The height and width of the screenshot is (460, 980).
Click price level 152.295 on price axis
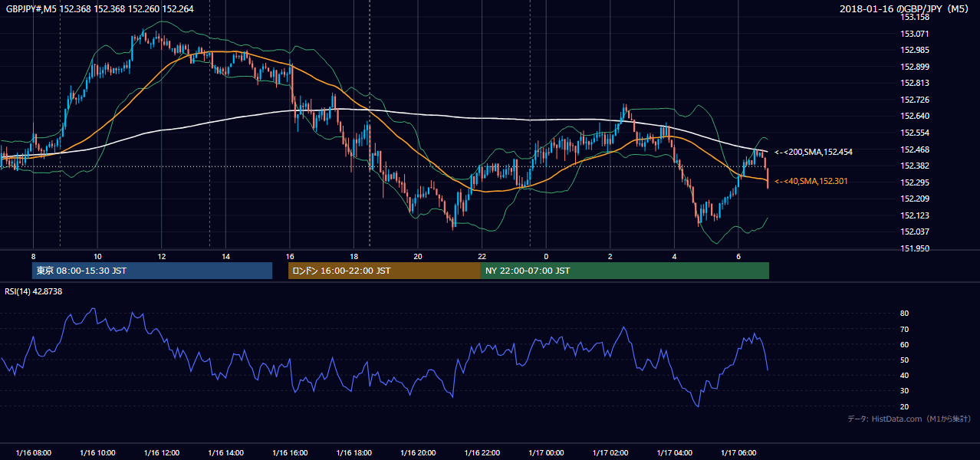click(915, 182)
